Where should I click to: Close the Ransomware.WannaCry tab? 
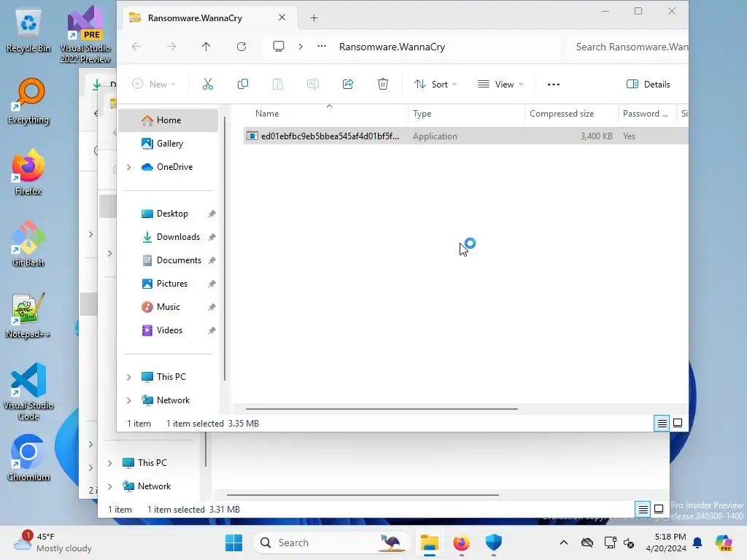click(x=282, y=17)
